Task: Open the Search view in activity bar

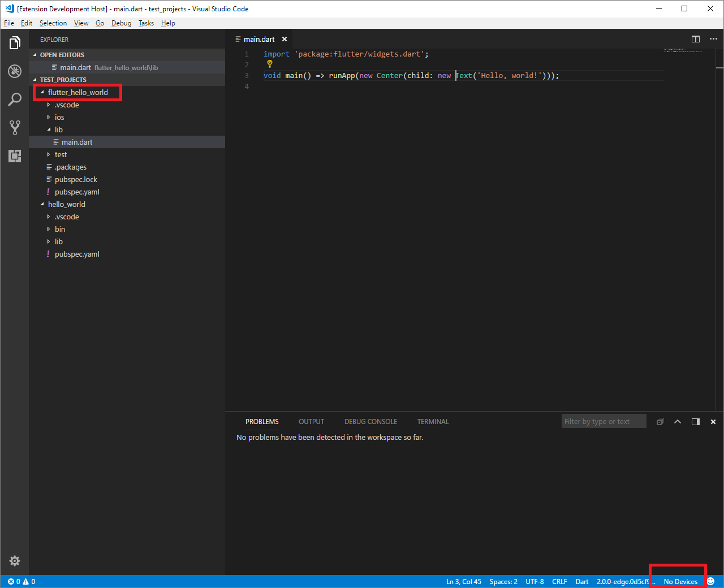Action: coord(15,100)
